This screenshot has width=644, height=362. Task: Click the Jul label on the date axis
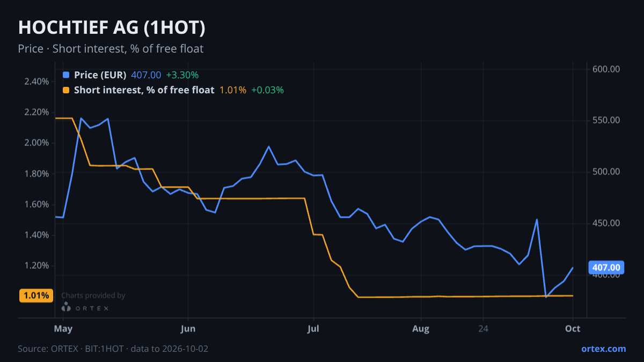313,329
